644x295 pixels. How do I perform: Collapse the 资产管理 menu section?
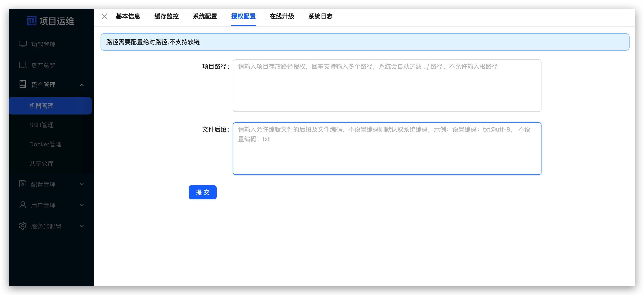(x=82, y=85)
